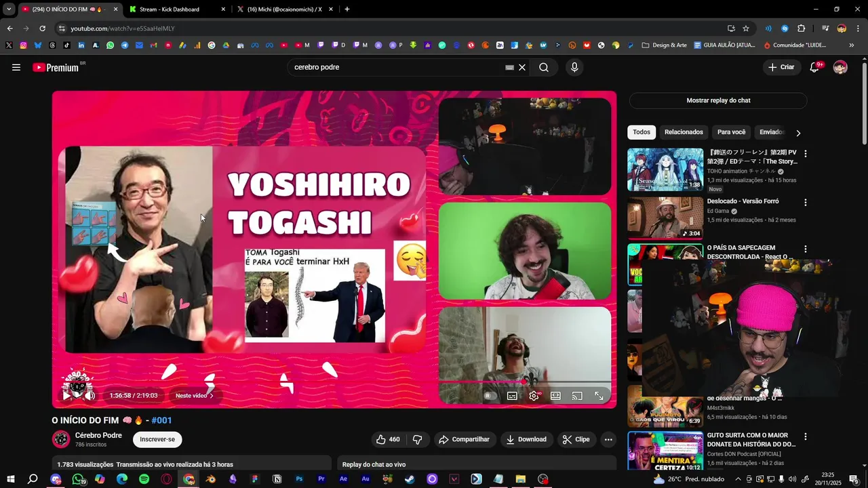Open WhatsApp bookmark in bookmarks bar
Screen dimensions: 868x488
[x=111, y=45]
